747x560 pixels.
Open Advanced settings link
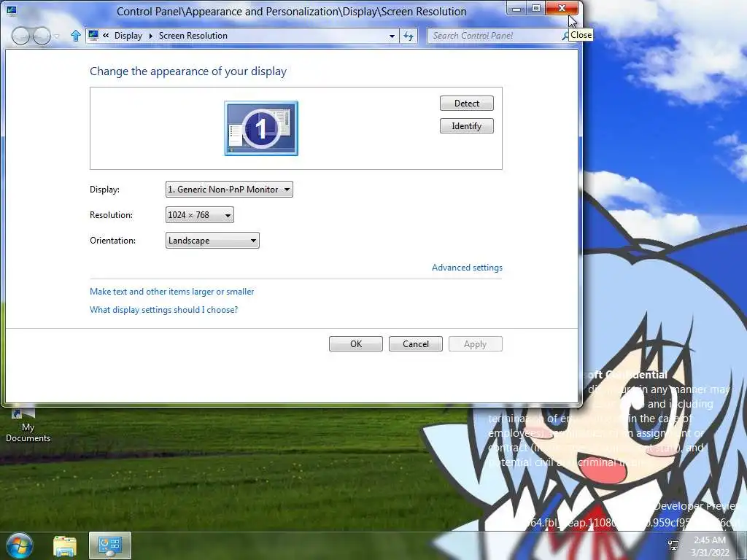(467, 268)
